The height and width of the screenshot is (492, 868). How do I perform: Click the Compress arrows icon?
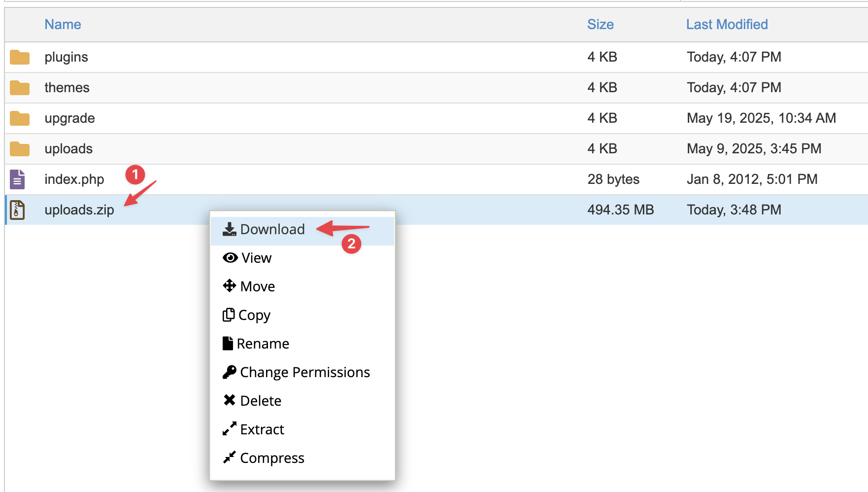click(230, 457)
